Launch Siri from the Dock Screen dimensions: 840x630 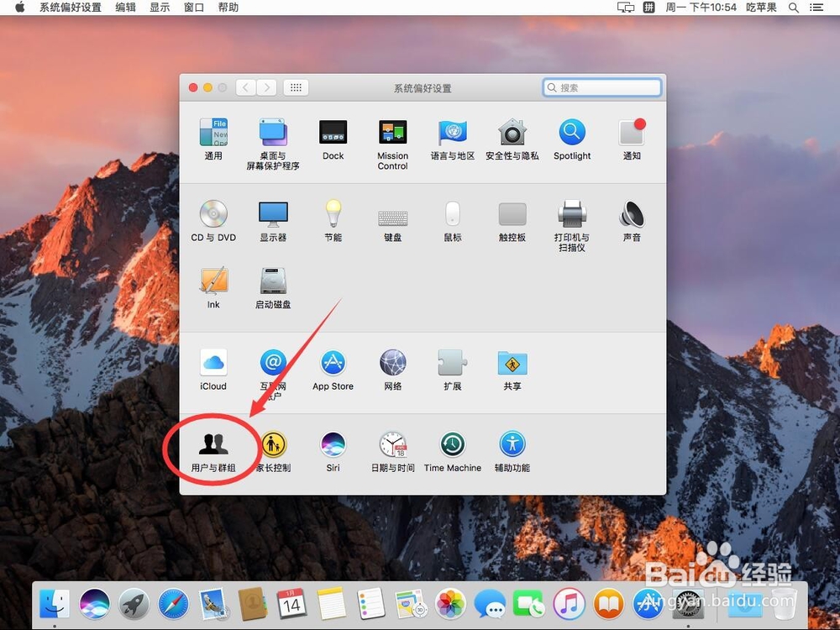(x=94, y=604)
